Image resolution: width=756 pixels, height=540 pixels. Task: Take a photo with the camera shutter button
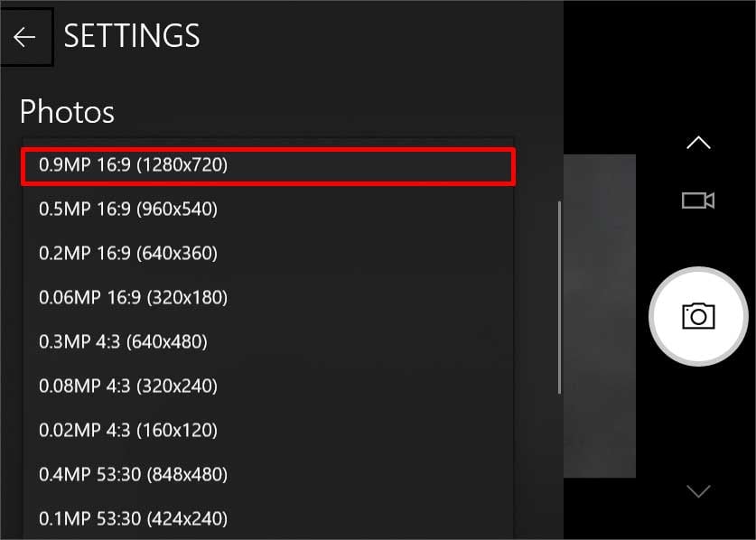point(698,316)
